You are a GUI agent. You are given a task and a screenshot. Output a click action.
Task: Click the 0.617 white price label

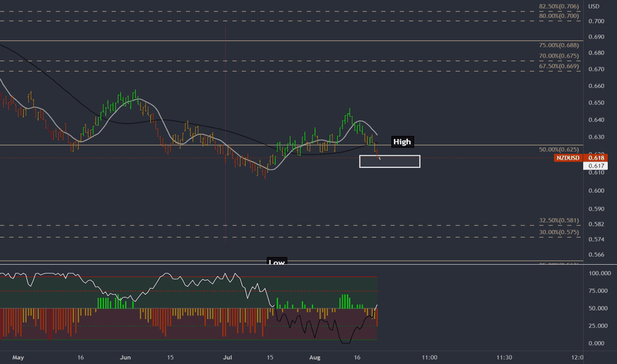pos(596,165)
